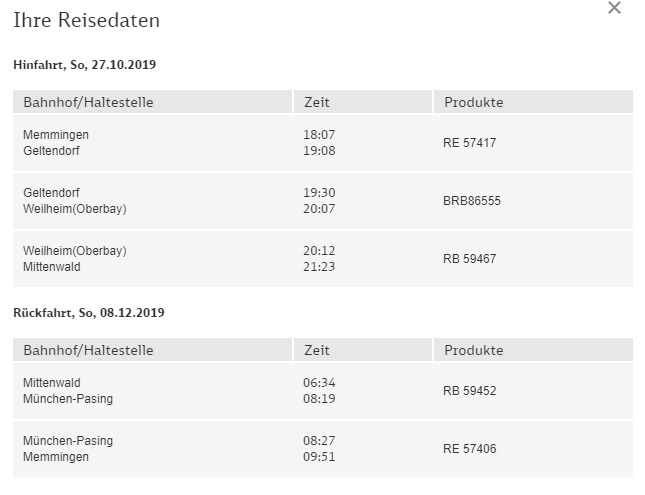Image resolution: width=645 pixels, height=495 pixels.
Task: Click the 19:08 arrival time
Action: coord(317,151)
